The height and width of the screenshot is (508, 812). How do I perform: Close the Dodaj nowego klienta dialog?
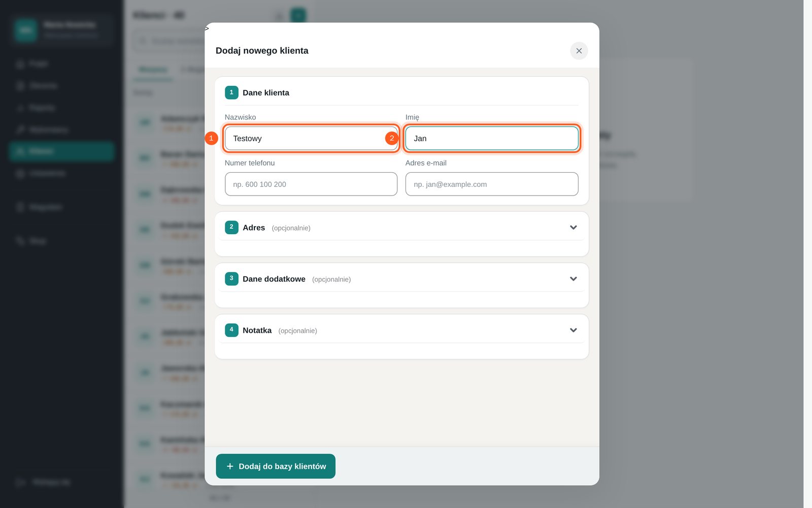tap(579, 51)
